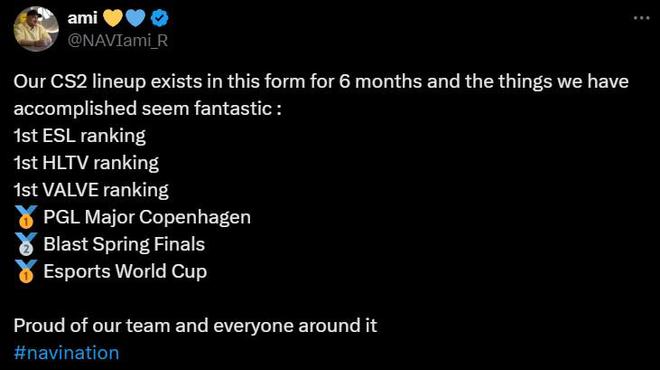Click 'Proud of our team' sentence

(x=195, y=325)
